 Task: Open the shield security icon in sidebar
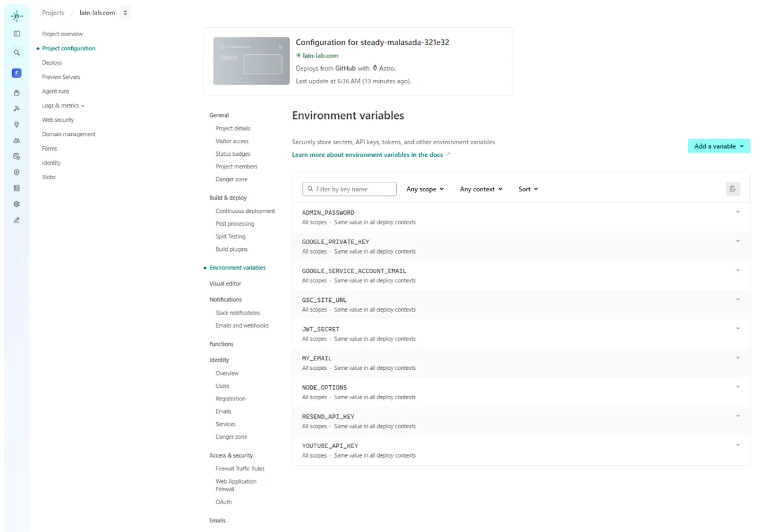point(17,172)
